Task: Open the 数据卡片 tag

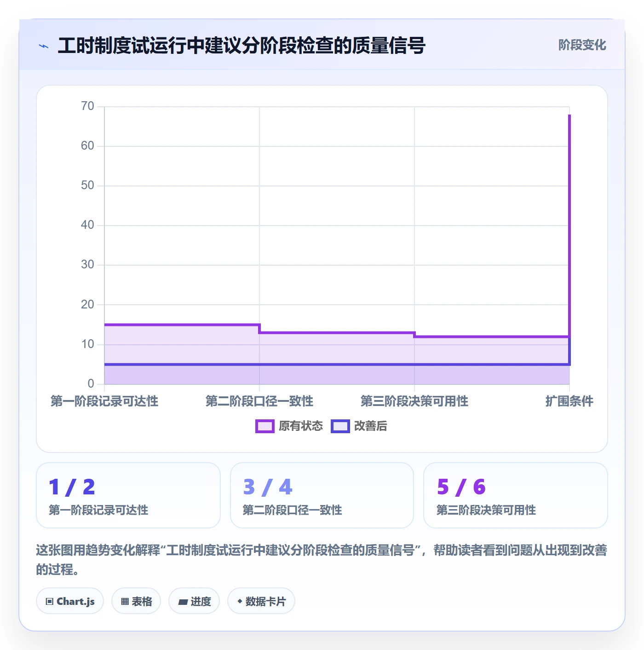Action: point(261,601)
